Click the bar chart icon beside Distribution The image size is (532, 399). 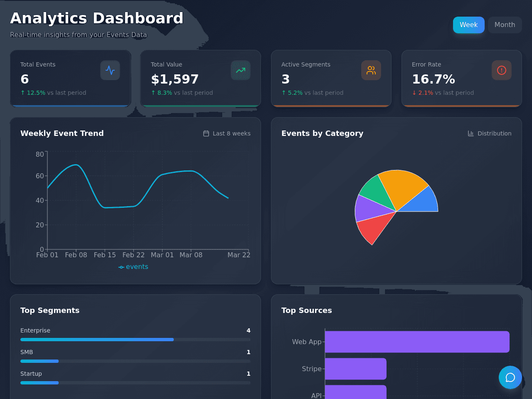point(471,133)
